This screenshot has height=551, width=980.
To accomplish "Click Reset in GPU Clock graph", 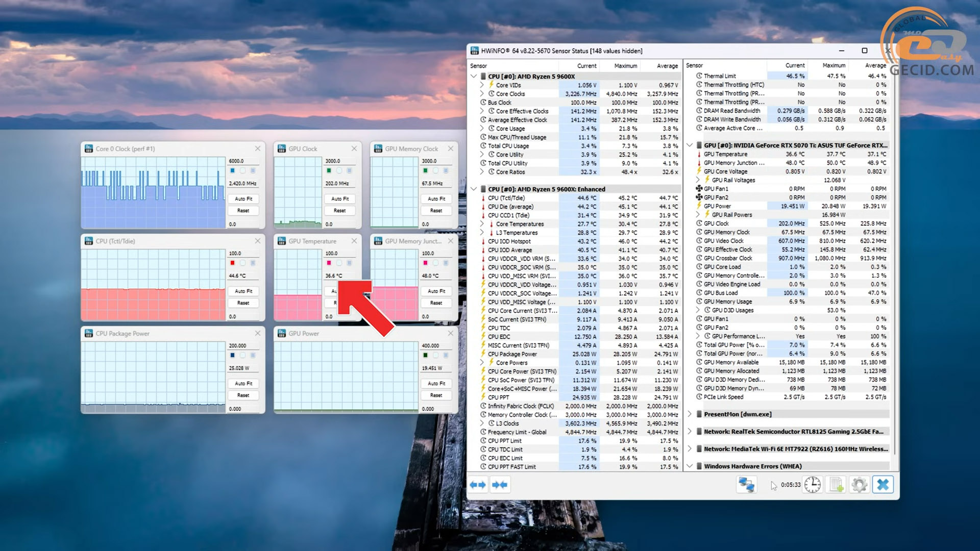I will [340, 211].
